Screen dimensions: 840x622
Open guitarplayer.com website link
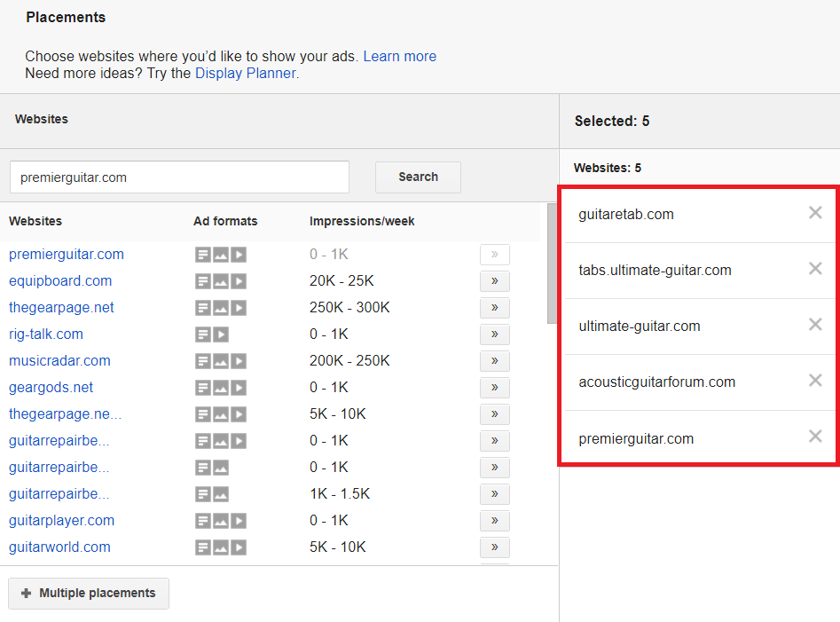[x=61, y=520]
